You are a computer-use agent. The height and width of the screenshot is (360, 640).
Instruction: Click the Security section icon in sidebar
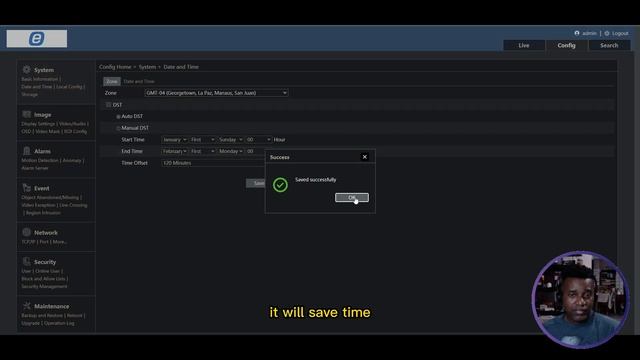point(27,262)
